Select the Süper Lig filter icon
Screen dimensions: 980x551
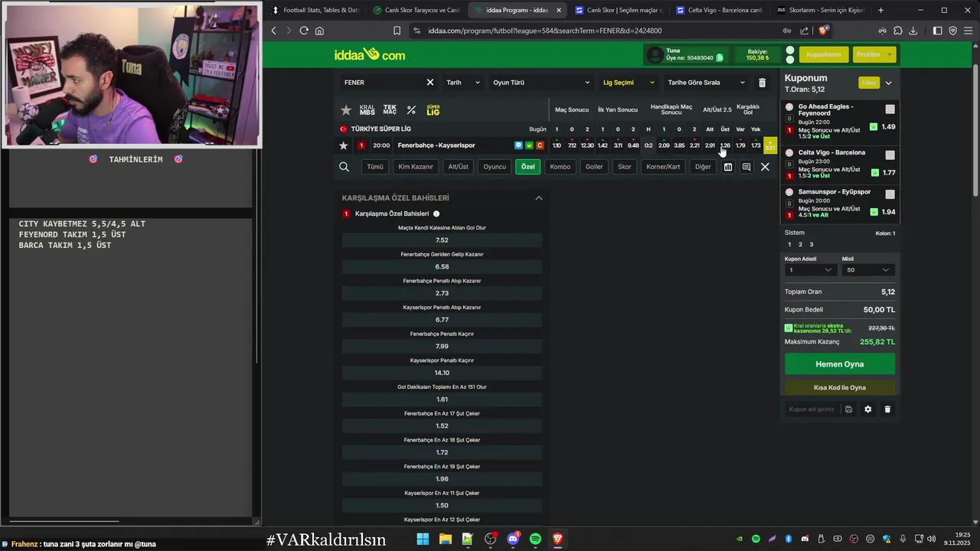433,110
